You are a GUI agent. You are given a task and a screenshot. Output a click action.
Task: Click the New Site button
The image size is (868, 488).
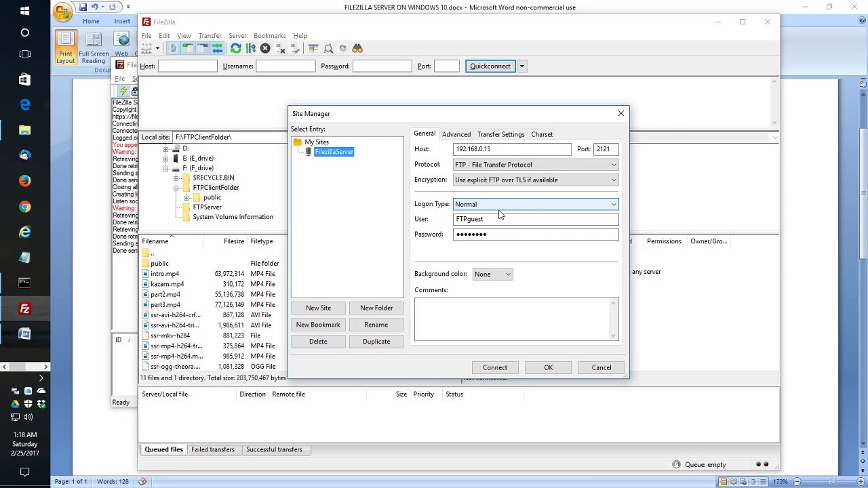[x=319, y=308]
